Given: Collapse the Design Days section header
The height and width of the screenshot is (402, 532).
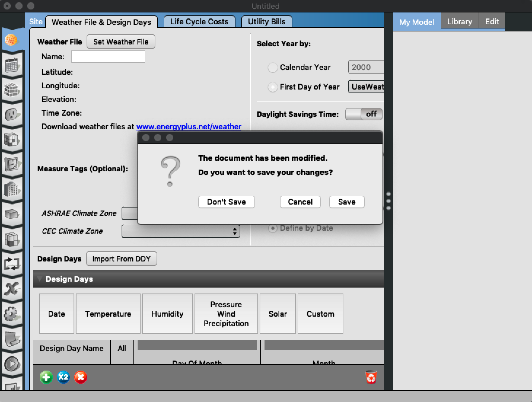Looking at the screenshot, I should [x=40, y=279].
